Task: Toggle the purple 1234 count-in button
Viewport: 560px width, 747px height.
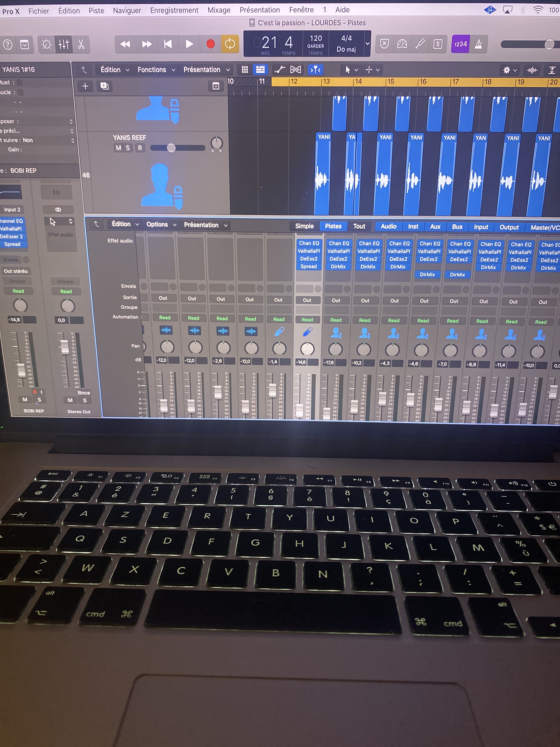Action: pos(460,44)
